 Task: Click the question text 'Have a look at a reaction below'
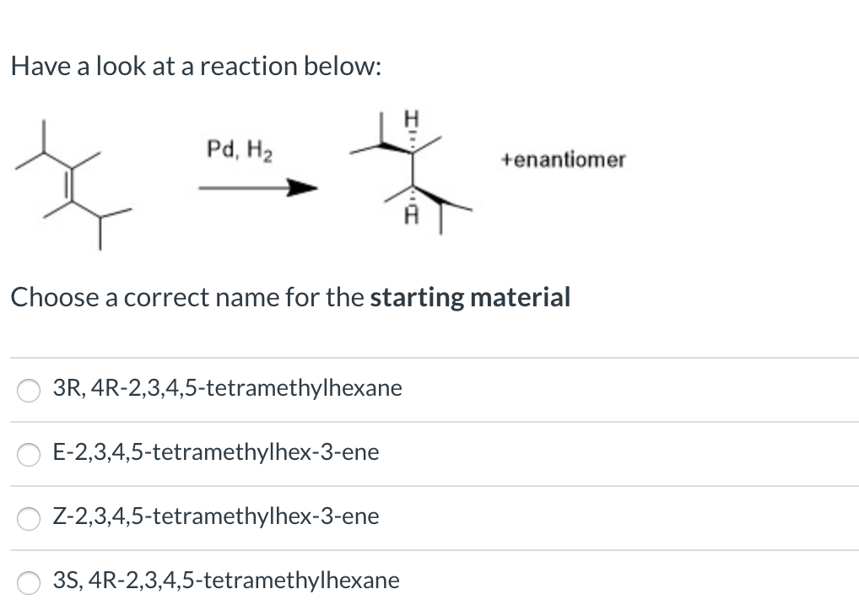click(x=196, y=66)
